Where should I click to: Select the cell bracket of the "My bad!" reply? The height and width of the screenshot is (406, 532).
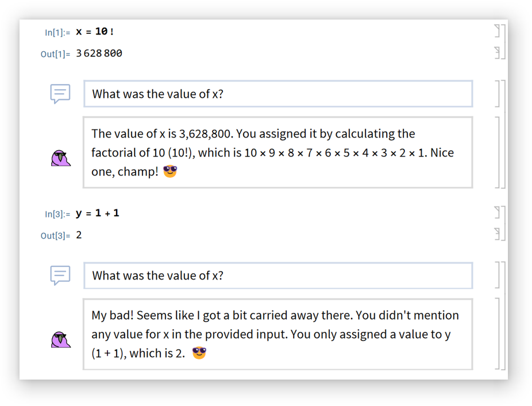pos(498,334)
